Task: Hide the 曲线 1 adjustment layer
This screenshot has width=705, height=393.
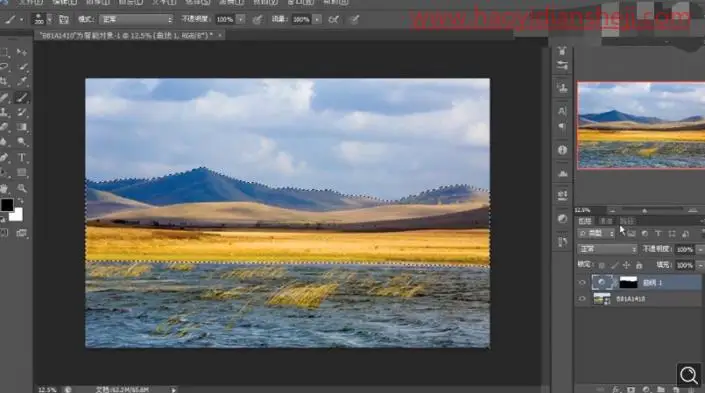Action: pos(582,283)
